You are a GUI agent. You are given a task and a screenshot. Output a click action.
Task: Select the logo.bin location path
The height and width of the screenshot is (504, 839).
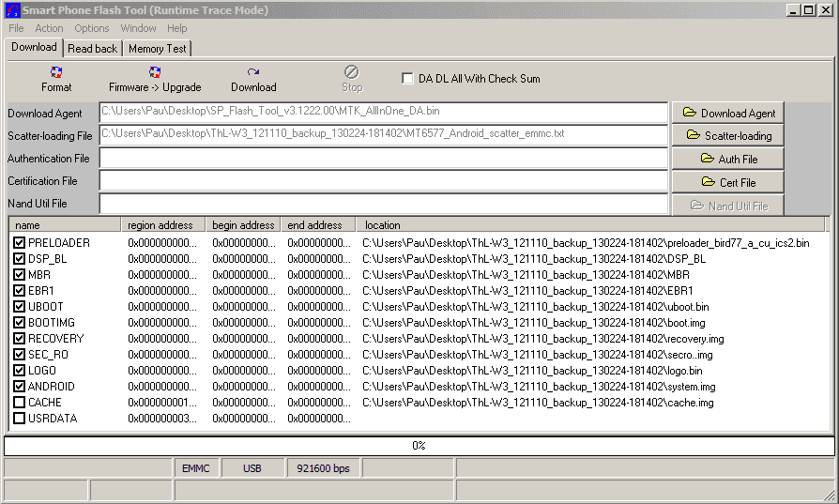click(x=532, y=371)
